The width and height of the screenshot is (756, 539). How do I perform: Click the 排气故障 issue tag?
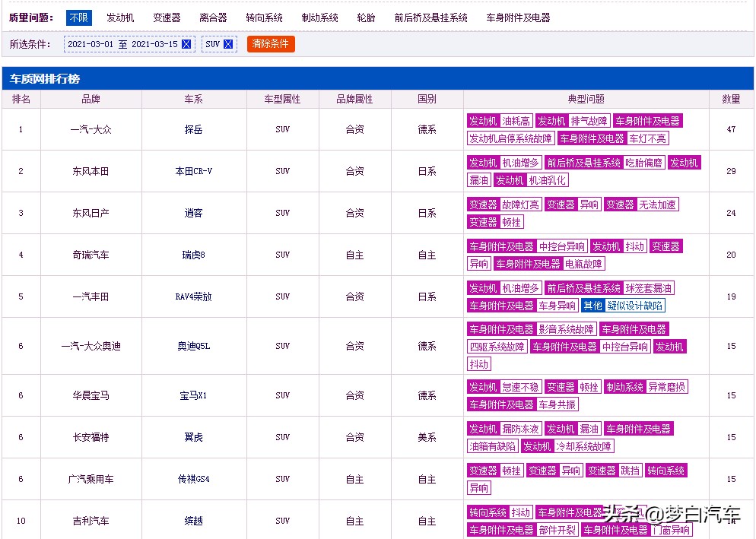tap(589, 121)
